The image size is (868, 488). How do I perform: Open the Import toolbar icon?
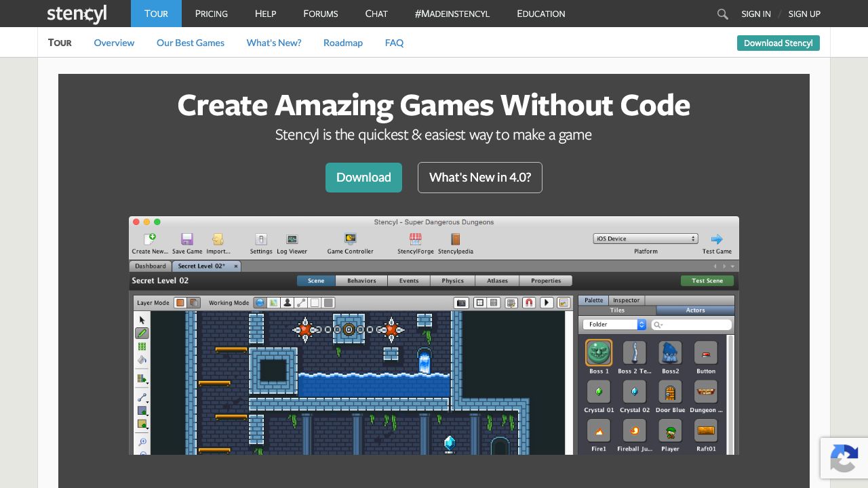pos(218,239)
